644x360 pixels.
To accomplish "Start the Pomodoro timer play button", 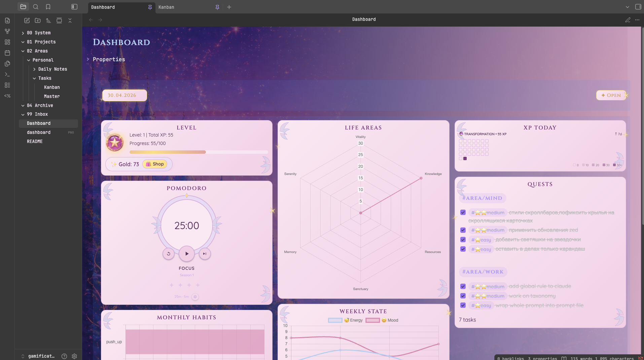I will coord(187,254).
